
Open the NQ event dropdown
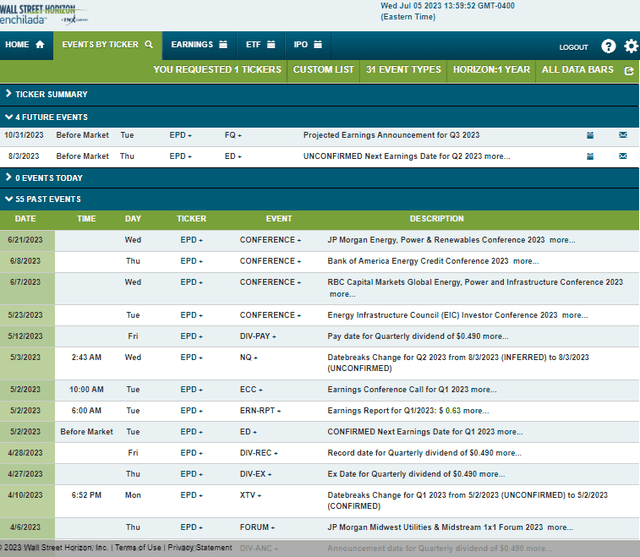tap(249, 357)
